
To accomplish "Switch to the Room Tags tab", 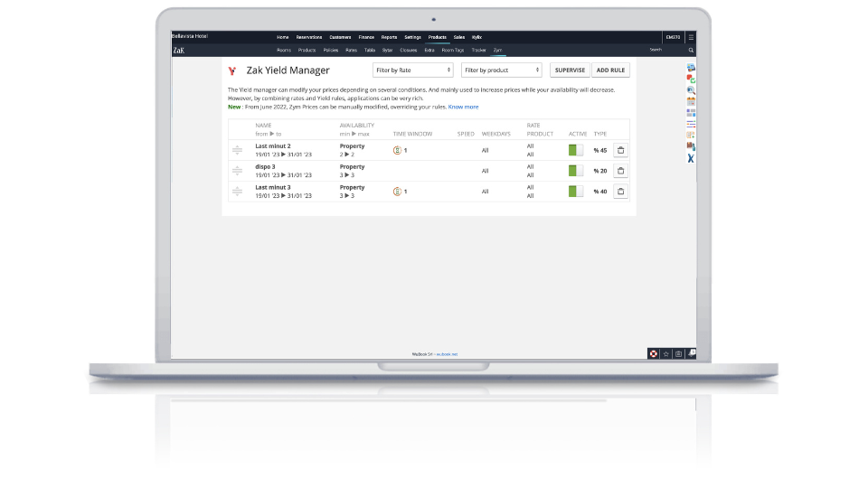I will 453,51.
